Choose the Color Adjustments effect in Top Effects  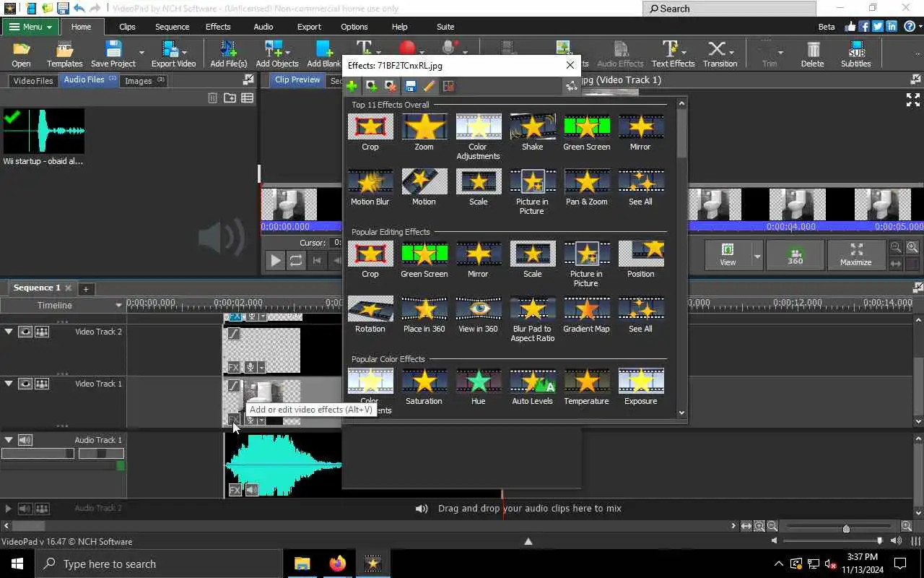[478, 137]
